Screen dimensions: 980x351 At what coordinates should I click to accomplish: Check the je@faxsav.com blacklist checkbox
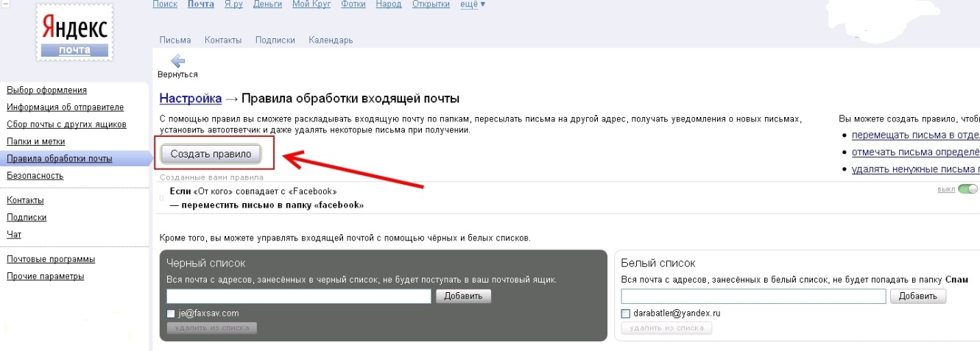[x=171, y=313]
